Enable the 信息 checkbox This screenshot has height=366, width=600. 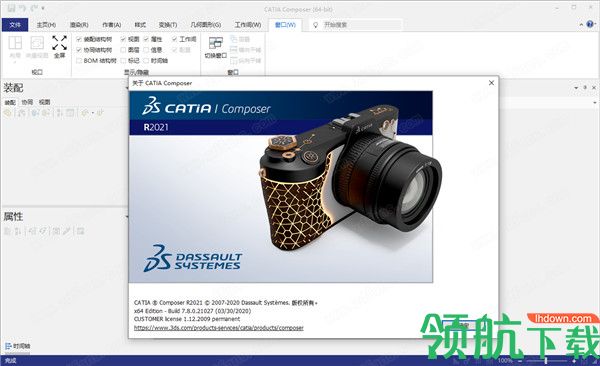(146, 50)
